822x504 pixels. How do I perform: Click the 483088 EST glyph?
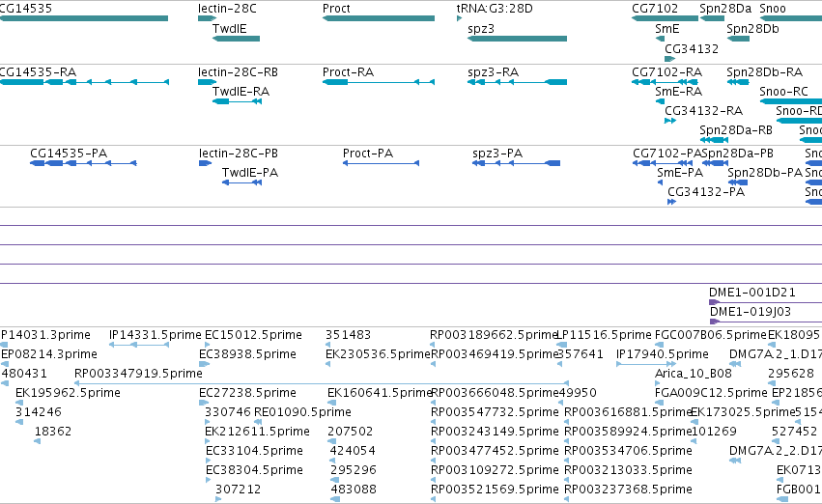pyautogui.click(x=335, y=499)
